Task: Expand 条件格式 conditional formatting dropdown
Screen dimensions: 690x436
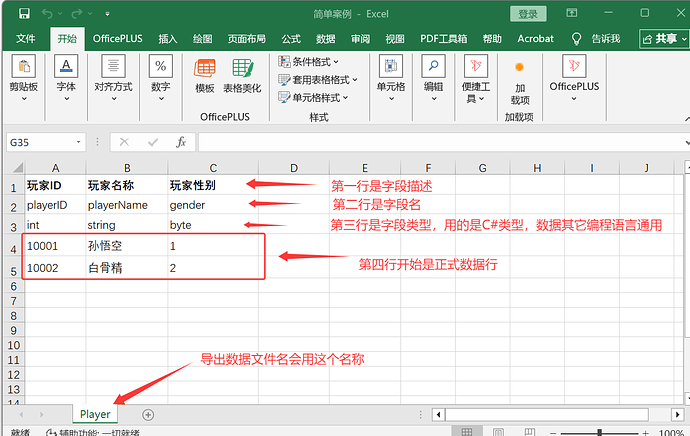Action: click(x=308, y=62)
